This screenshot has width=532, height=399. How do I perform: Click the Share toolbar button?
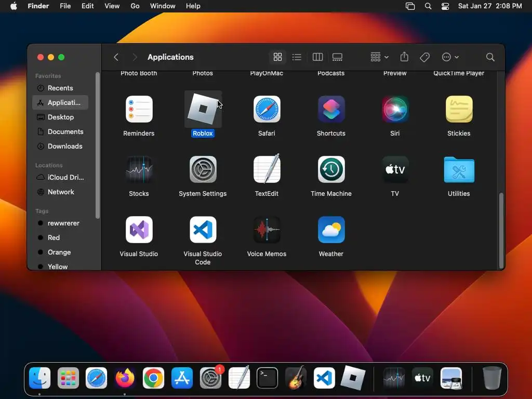point(404,57)
